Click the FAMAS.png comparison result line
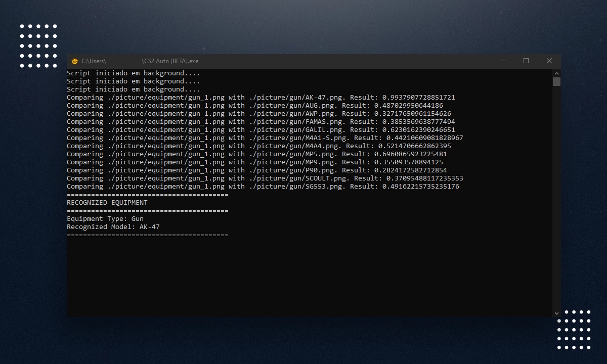 [x=261, y=122]
